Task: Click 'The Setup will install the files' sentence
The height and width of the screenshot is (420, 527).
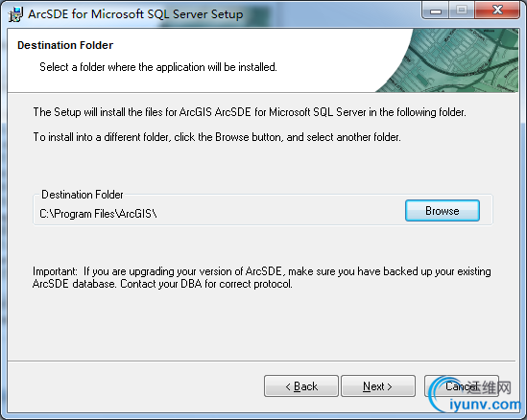Action: click(x=250, y=112)
